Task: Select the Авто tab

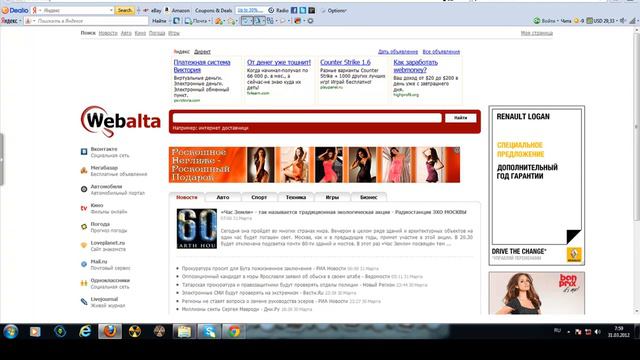Action: tap(223, 197)
